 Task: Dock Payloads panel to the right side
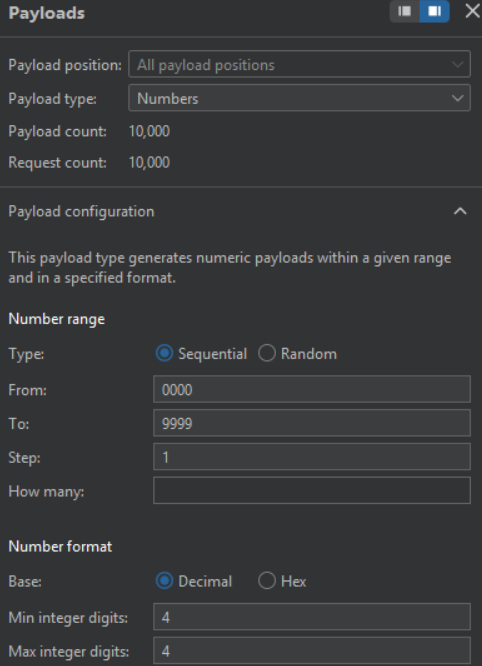click(x=434, y=11)
